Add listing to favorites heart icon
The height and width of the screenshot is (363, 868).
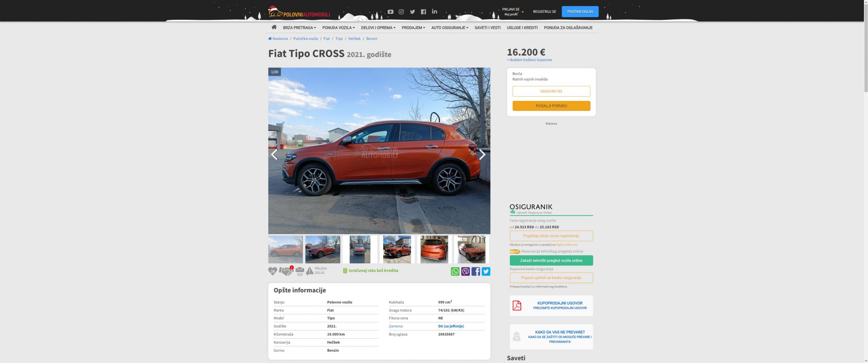(x=273, y=271)
